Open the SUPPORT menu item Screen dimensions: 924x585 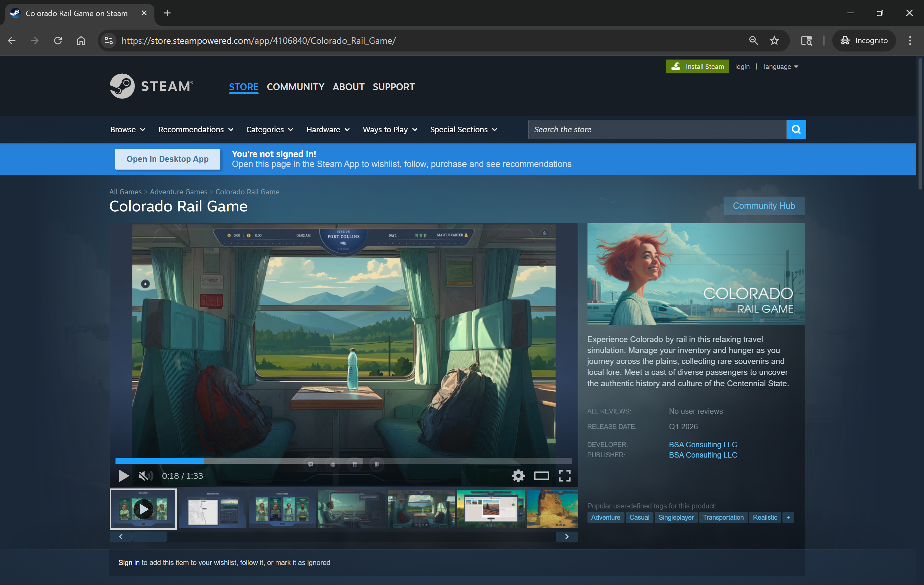393,87
